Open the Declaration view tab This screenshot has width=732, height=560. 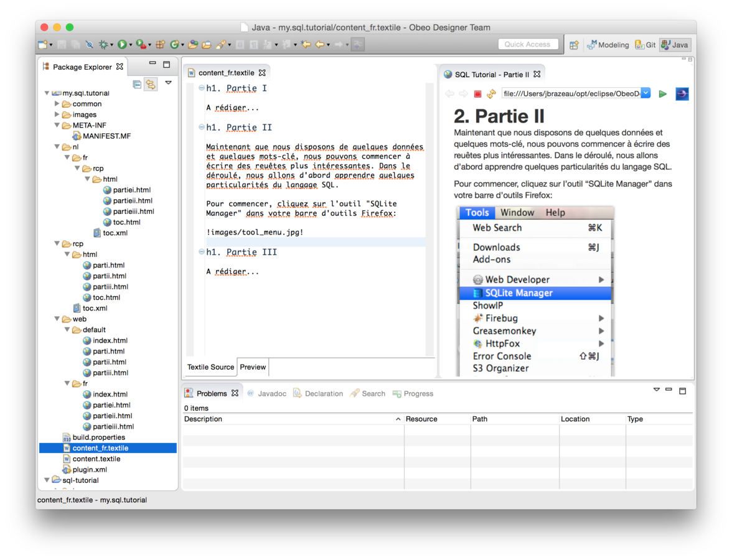tap(318, 393)
